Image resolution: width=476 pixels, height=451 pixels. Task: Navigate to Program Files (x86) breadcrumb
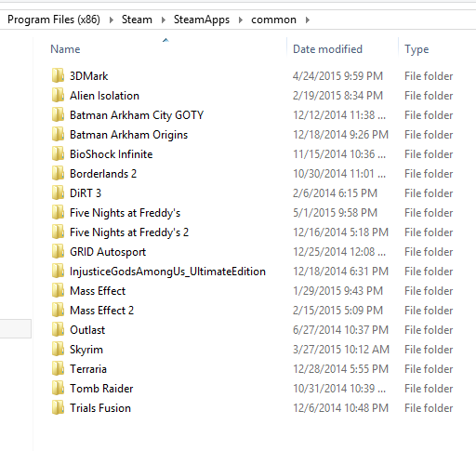coord(54,20)
